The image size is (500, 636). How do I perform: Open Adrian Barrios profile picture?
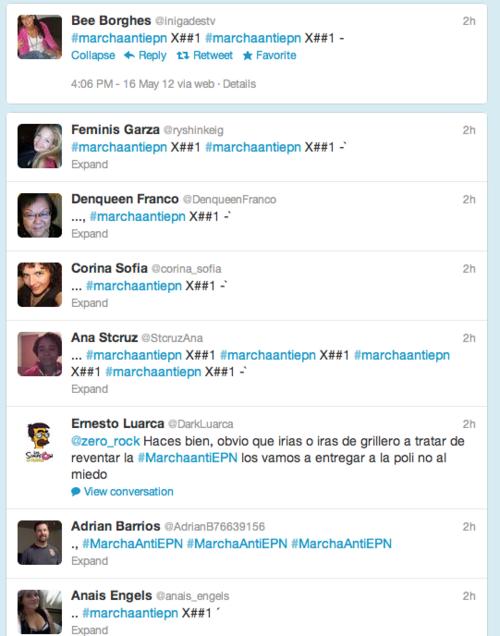(x=39, y=542)
